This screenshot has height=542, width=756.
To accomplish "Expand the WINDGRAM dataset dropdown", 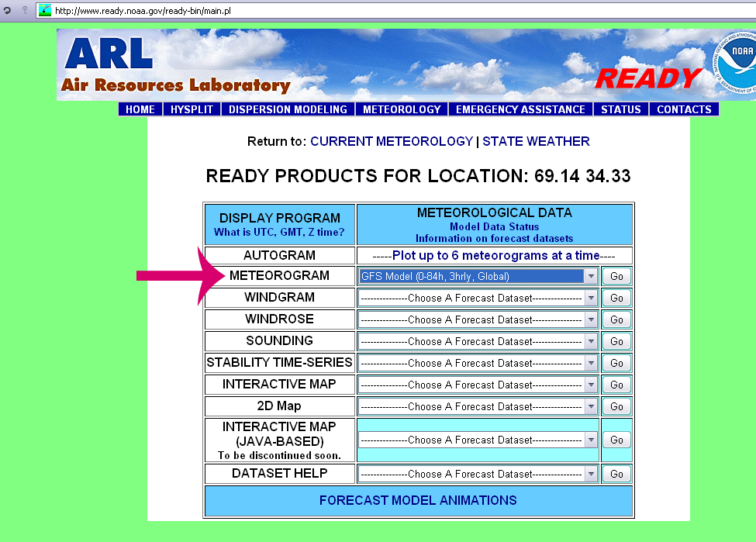I will click(x=478, y=298).
